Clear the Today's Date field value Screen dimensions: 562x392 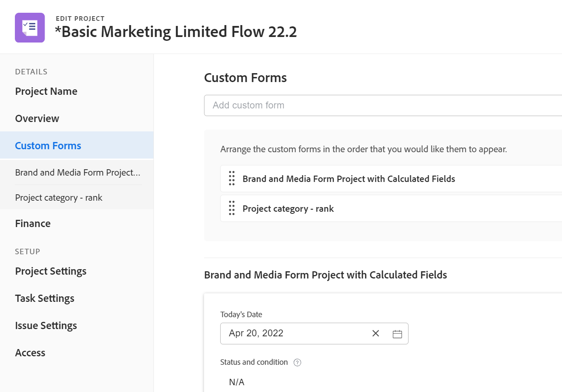376,333
